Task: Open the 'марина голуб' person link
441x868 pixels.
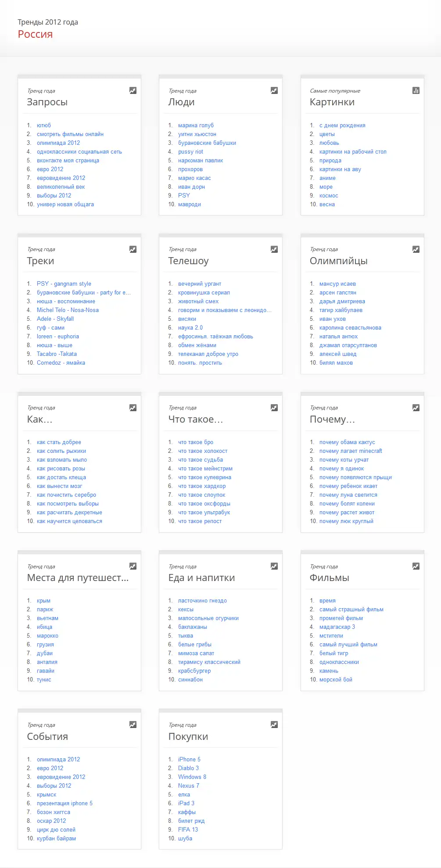Action: point(196,125)
